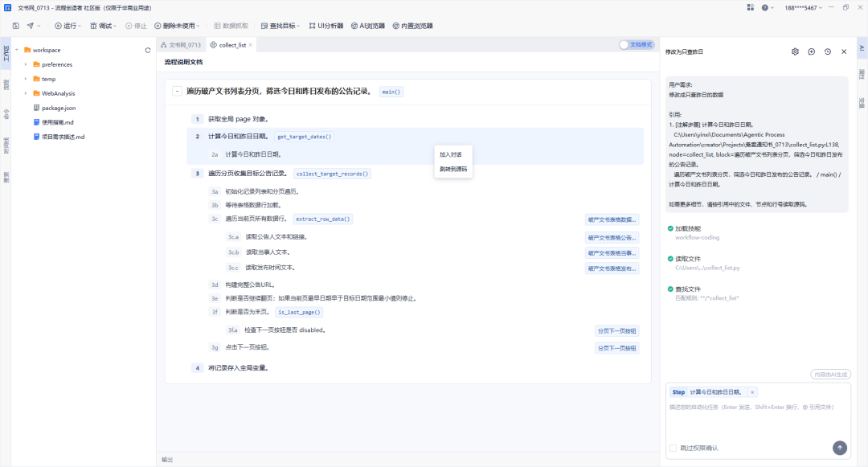Focus the automation task description input
The image size is (868, 467).
(758, 422)
